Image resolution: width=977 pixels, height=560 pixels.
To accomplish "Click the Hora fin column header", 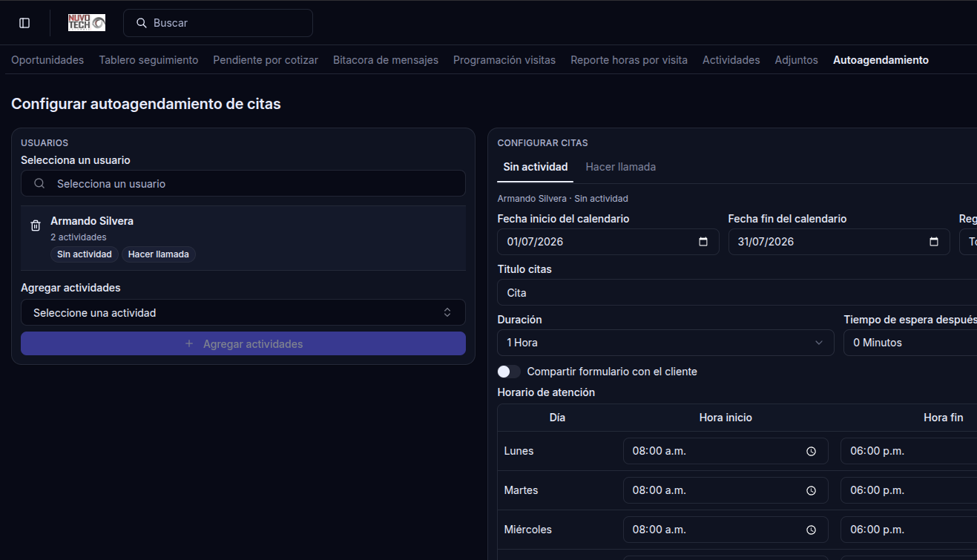I will [944, 418].
